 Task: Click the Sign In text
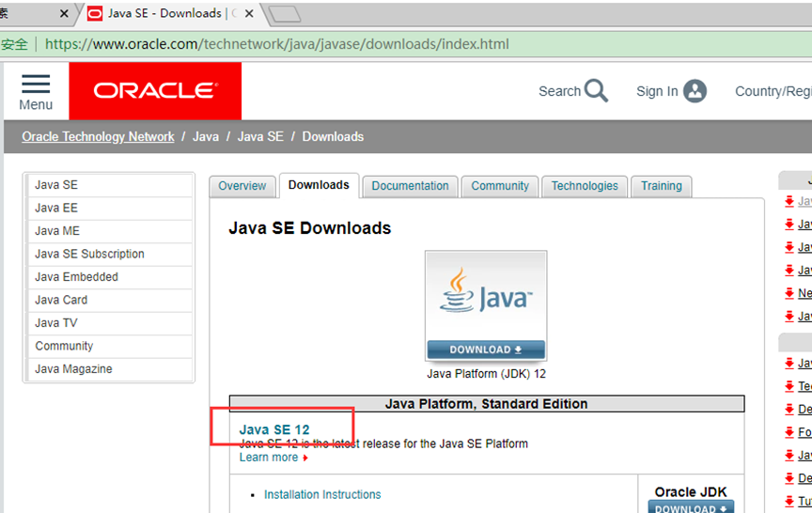click(657, 91)
